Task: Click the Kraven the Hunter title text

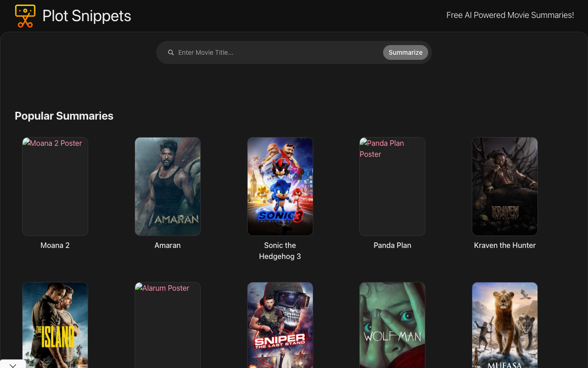Action: pyautogui.click(x=505, y=245)
